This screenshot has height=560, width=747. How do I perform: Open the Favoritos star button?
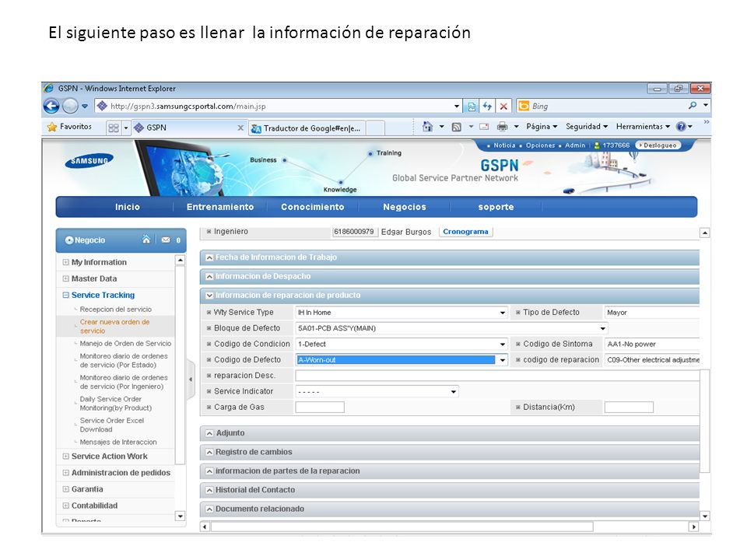coord(69,127)
